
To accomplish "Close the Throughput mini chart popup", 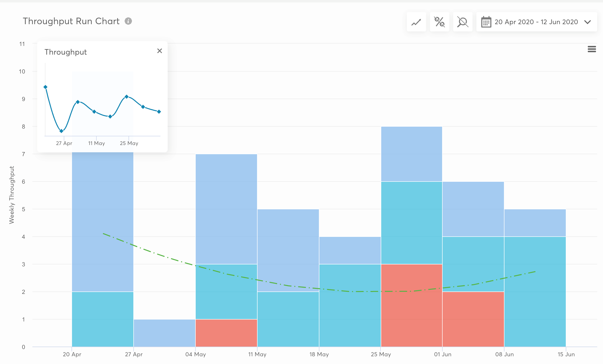I will pyautogui.click(x=159, y=51).
